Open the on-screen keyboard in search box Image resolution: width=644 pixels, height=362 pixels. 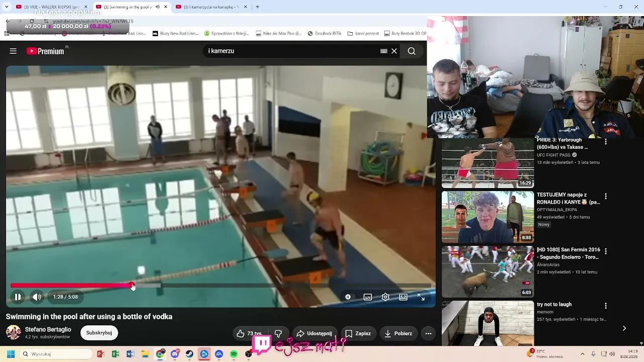[384, 51]
